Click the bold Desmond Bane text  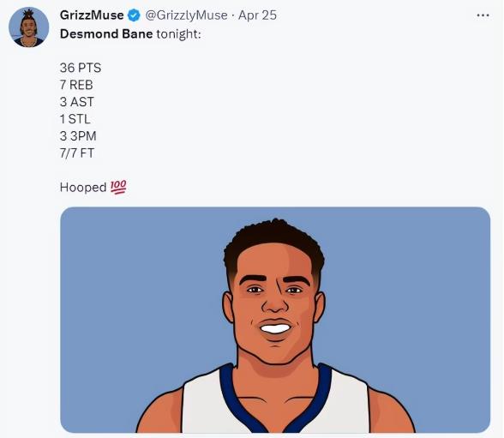(x=106, y=33)
